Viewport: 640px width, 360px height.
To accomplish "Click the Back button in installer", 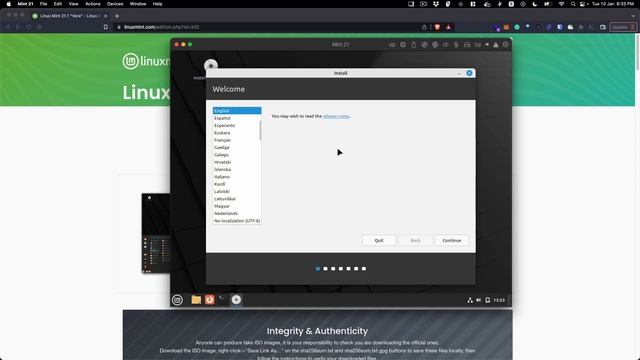I will (415, 240).
